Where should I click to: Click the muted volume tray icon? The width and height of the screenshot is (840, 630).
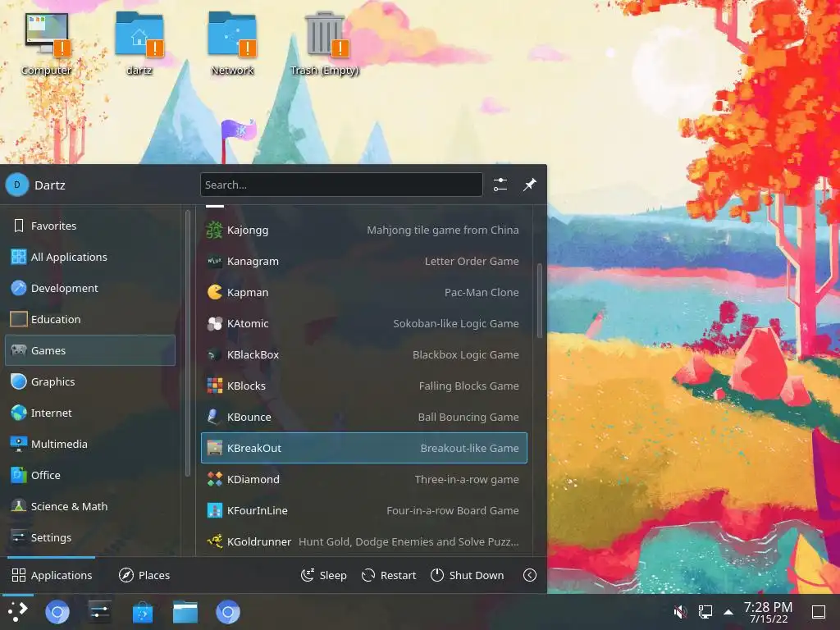coord(680,612)
